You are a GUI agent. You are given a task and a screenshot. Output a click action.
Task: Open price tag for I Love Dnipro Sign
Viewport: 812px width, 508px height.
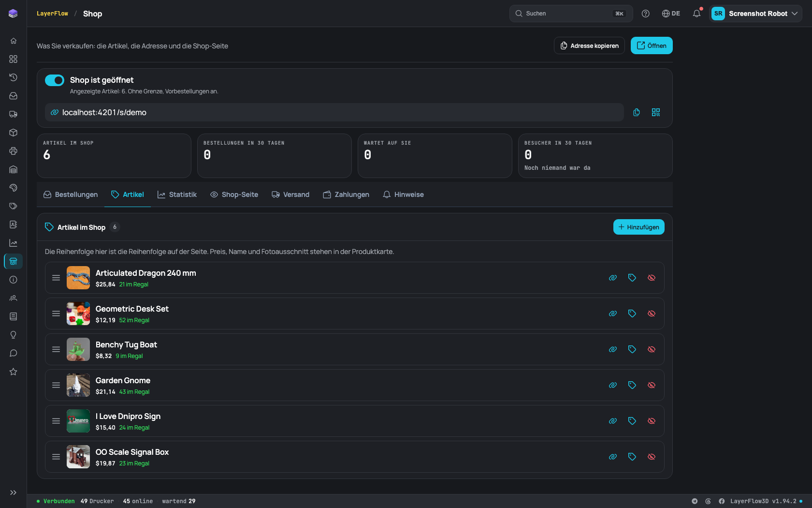pyautogui.click(x=632, y=421)
